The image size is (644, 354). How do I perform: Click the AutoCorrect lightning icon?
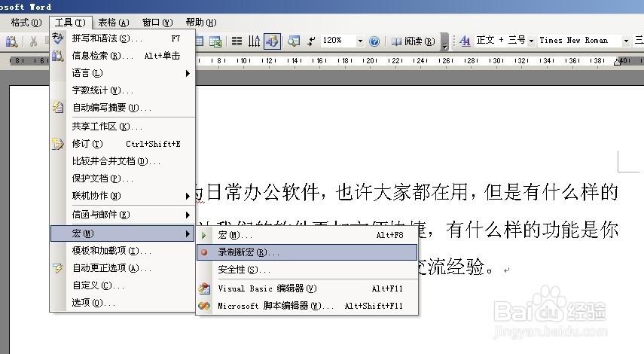[58, 267]
